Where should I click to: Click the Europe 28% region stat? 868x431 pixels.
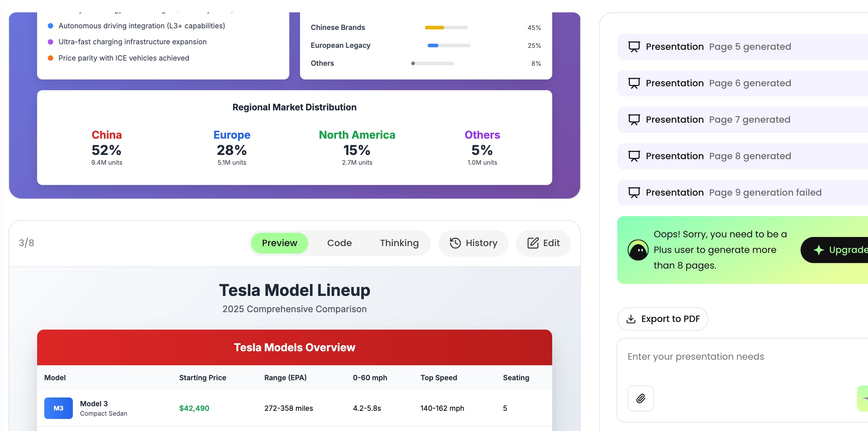point(232,147)
